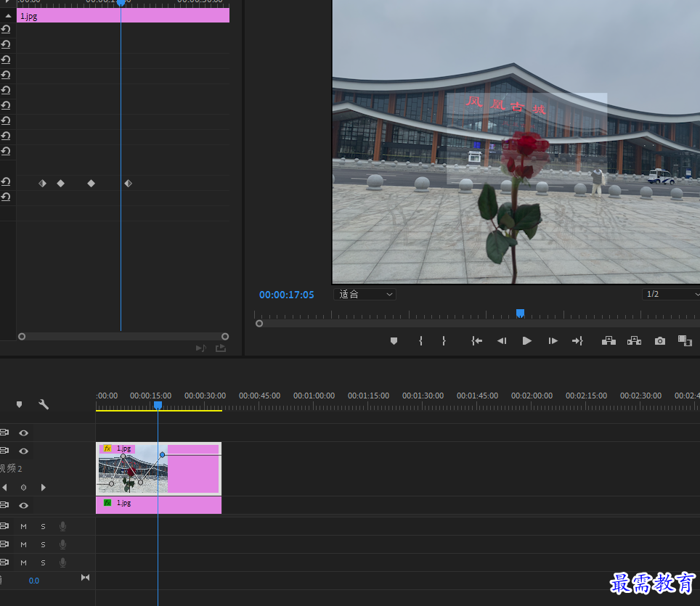Click the export icon below Effect Controls timeline

[x=221, y=348]
